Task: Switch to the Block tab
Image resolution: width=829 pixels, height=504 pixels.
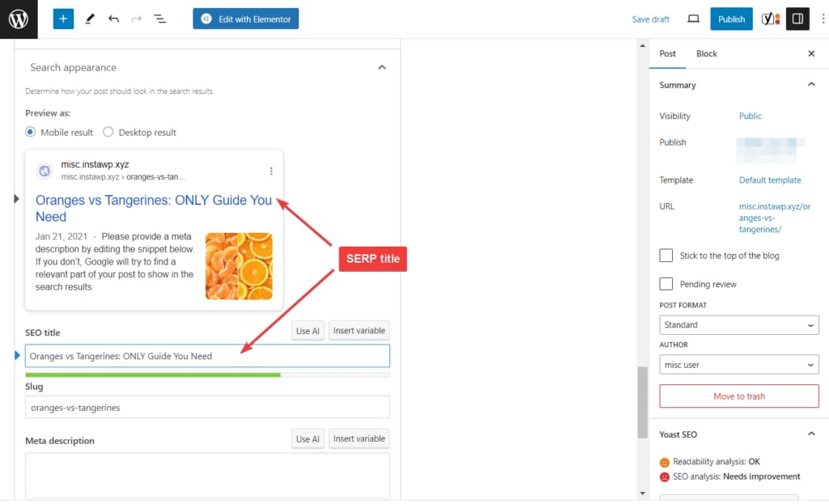Action: pos(706,53)
